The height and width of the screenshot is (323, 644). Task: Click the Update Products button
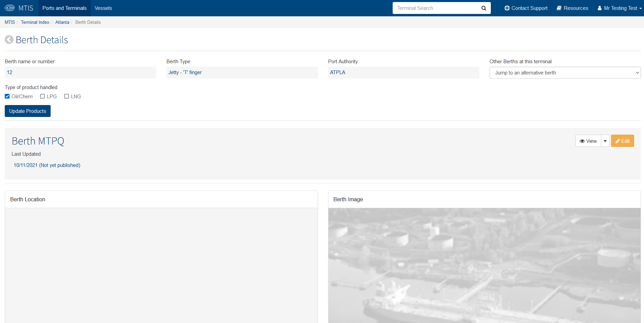click(x=28, y=111)
